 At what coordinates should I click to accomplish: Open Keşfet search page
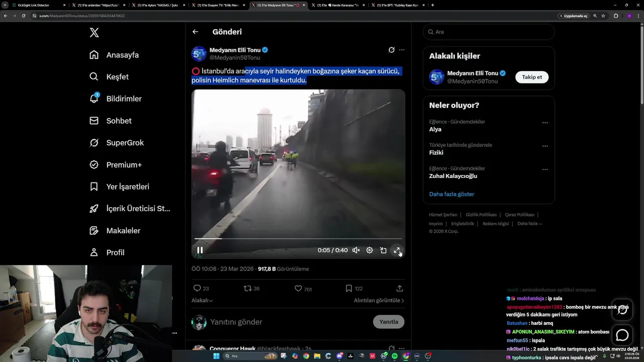point(109,77)
